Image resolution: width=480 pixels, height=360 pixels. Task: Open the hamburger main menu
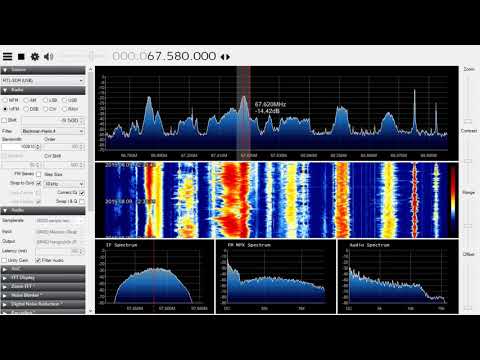click(7, 57)
